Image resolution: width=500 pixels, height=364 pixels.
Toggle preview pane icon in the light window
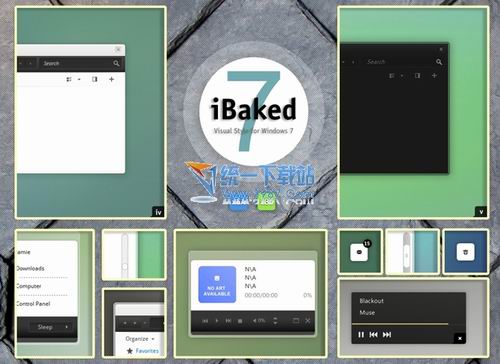coord(95,79)
